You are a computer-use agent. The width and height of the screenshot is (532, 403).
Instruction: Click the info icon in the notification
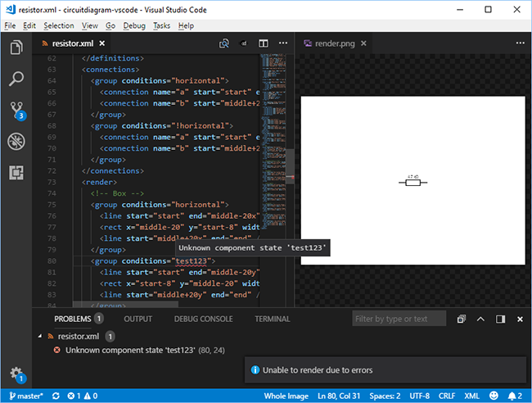[x=255, y=369]
